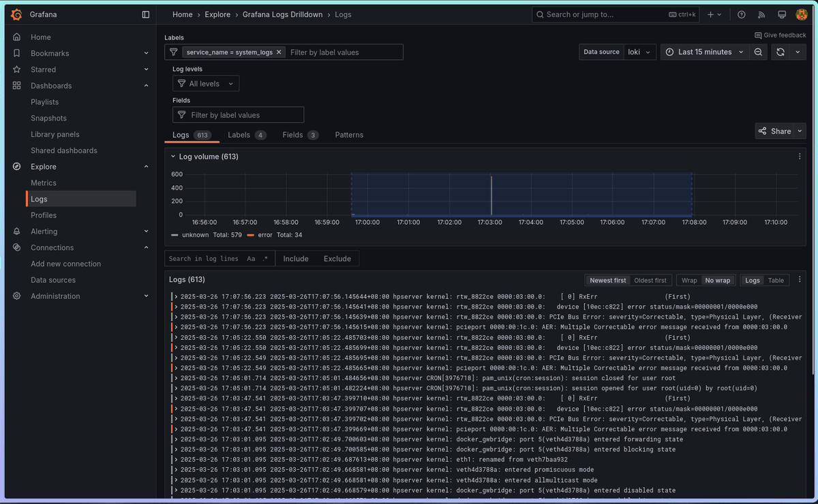Image resolution: width=818 pixels, height=504 pixels.
Task: Dock the sidebar menu toggle icon
Action: point(145,14)
